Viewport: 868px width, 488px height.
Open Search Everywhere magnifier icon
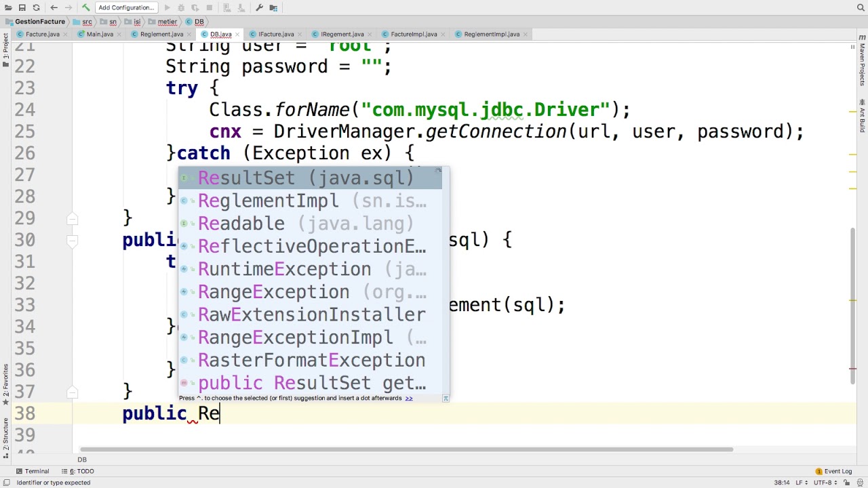point(860,7)
